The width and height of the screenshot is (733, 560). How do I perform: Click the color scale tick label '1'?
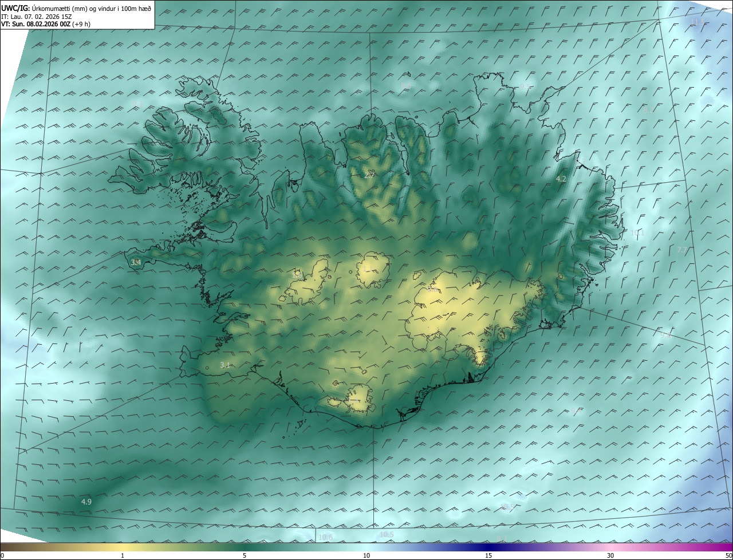pyautogui.click(x=123, y=555)
